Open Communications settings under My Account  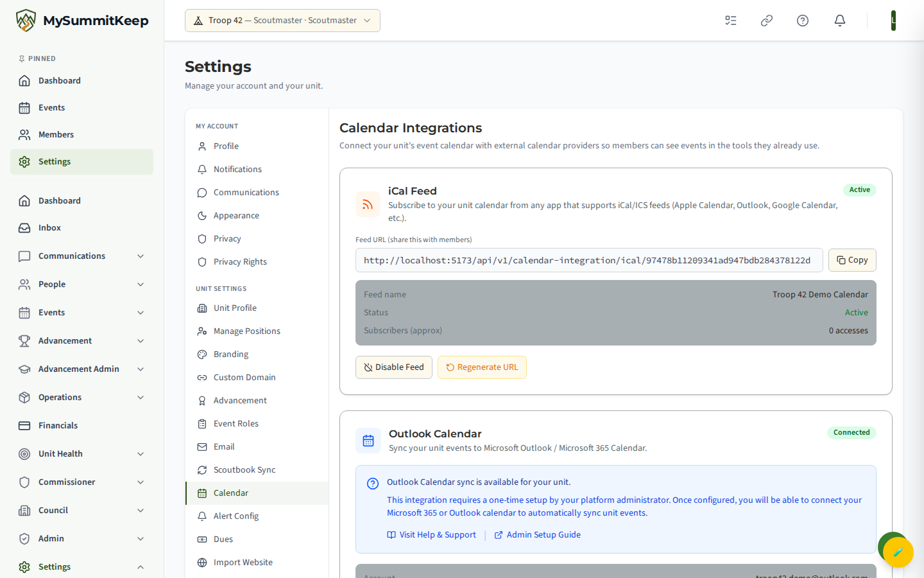pyautogui.click(x=257, y=193)
